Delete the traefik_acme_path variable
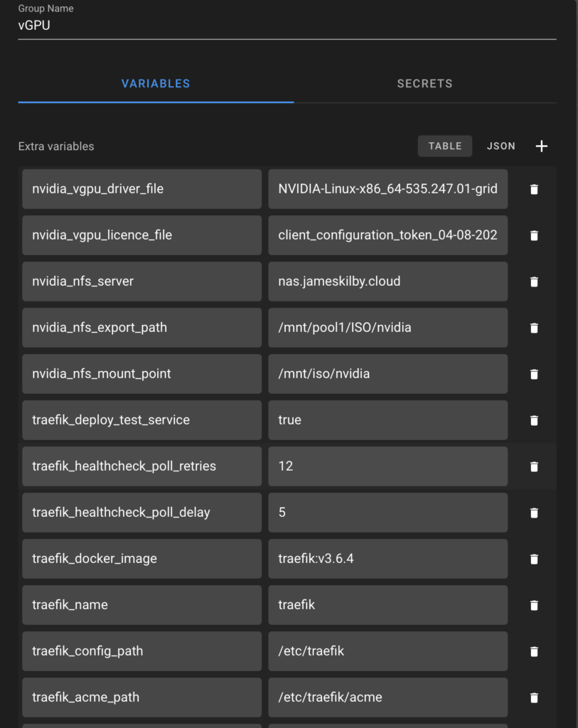Viewport: 578px width, 728px height. [534, 697]
